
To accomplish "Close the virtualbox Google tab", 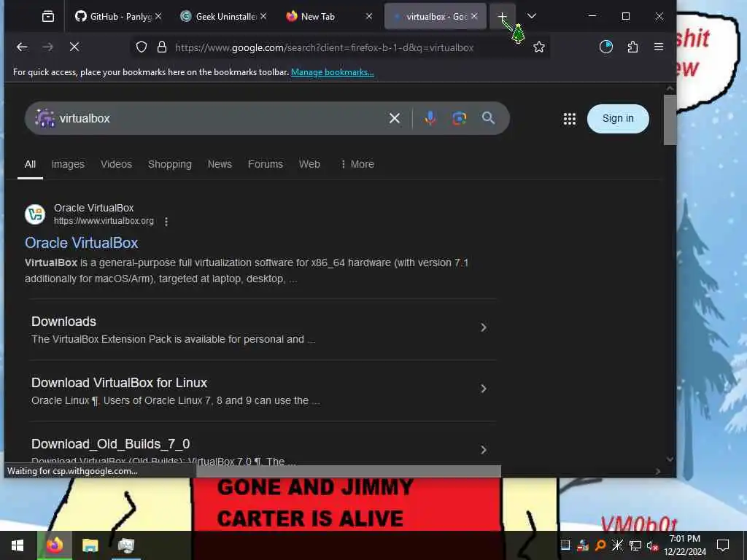I will tap(474, 16).
